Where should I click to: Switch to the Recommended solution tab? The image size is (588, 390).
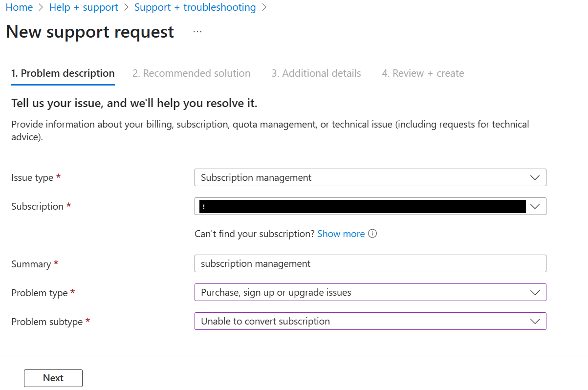[191, 73]
